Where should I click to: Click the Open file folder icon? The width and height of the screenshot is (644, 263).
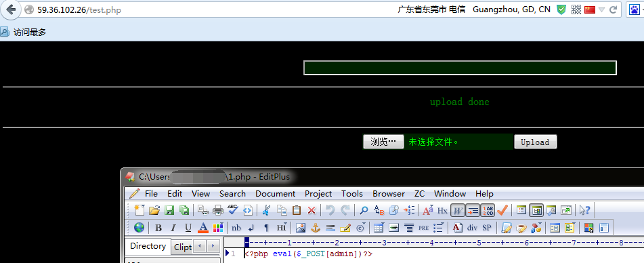[x=154, y=210]
